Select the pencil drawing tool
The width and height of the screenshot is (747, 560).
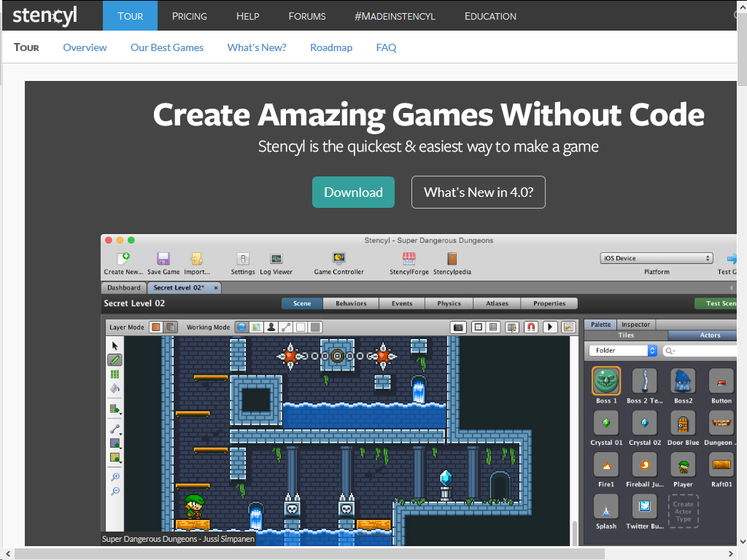tap(115, 359)
